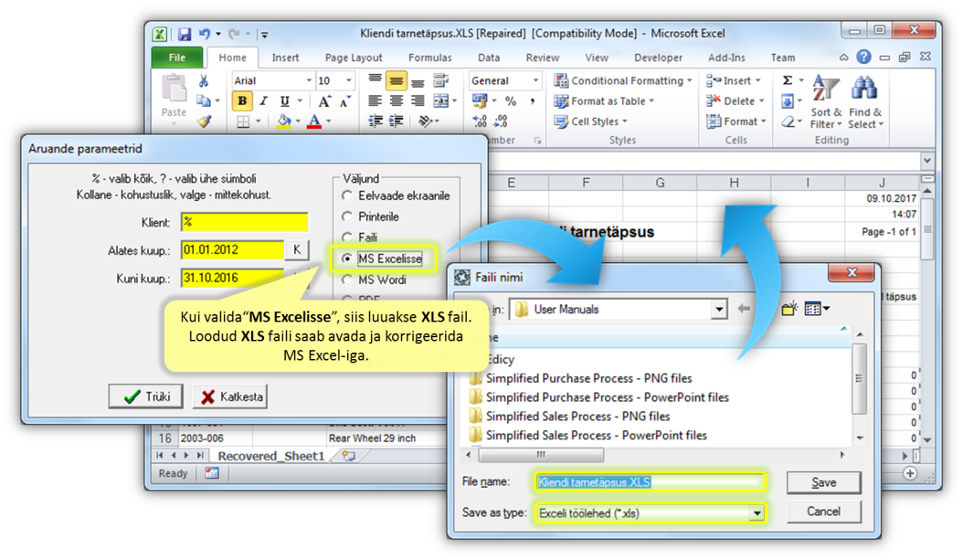
Task: Click the AutoSum sigma icon
Action: point(788,80)
